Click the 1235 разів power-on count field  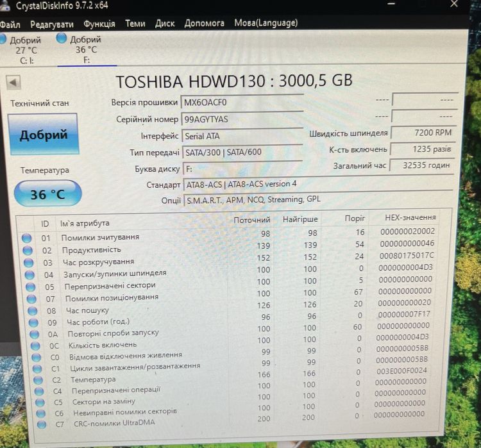pos(423,149)
